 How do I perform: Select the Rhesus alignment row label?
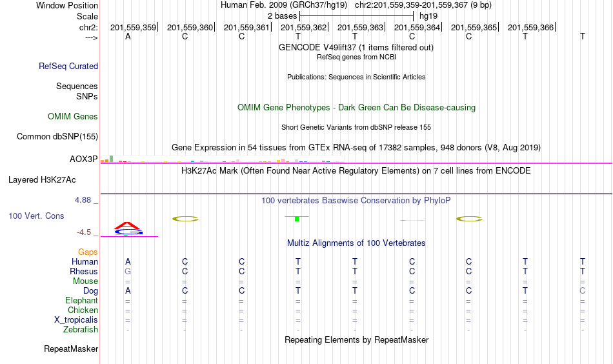coord(84,271)
